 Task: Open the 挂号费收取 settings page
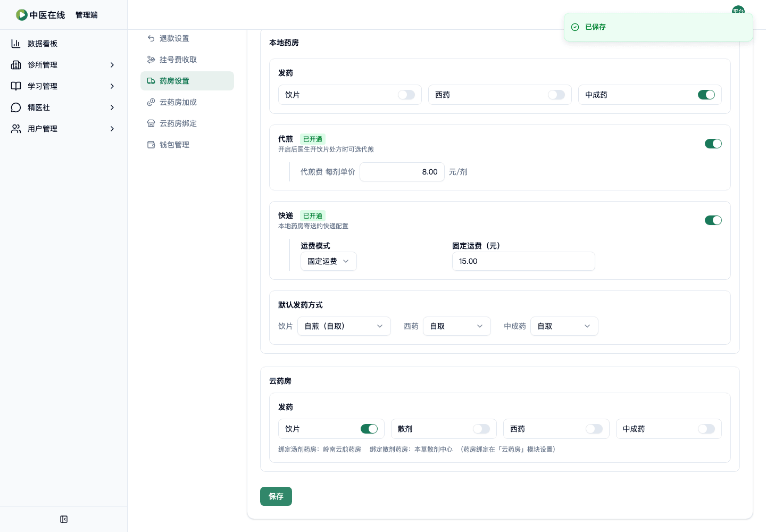[187, 60]
